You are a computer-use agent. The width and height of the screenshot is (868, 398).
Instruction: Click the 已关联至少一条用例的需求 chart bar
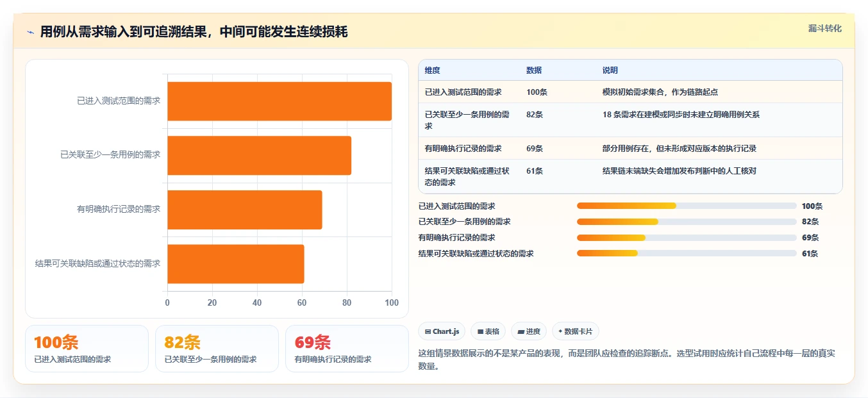click(x=260, y=155)
